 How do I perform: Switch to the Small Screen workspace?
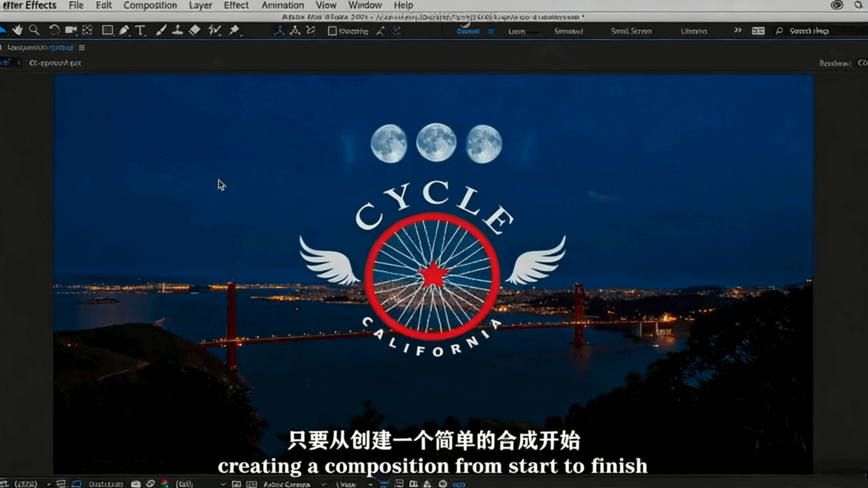coord(631,30)
